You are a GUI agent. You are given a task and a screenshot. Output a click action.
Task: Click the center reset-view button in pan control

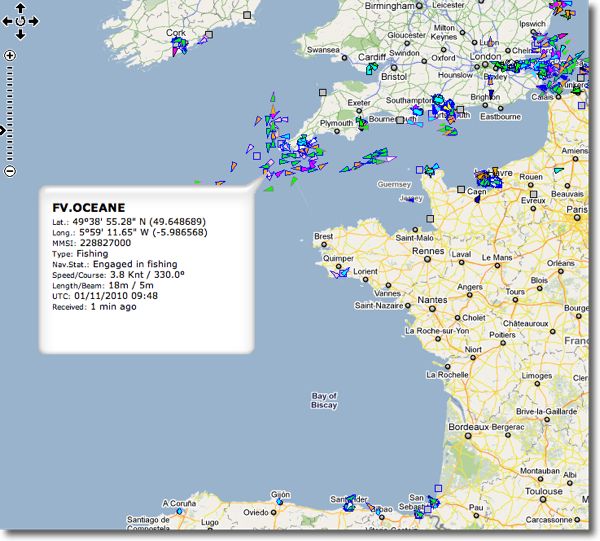(x=20, y=20)
